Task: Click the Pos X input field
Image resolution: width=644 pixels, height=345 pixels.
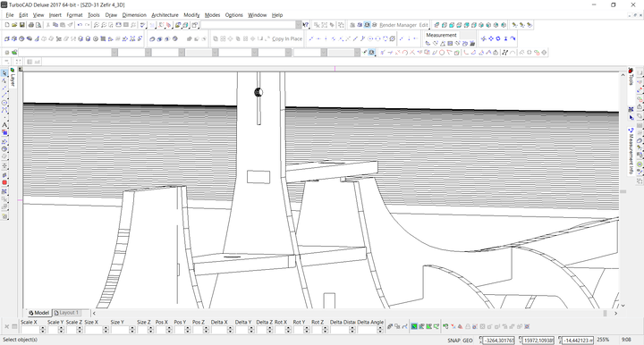Action: pos(161,330)
